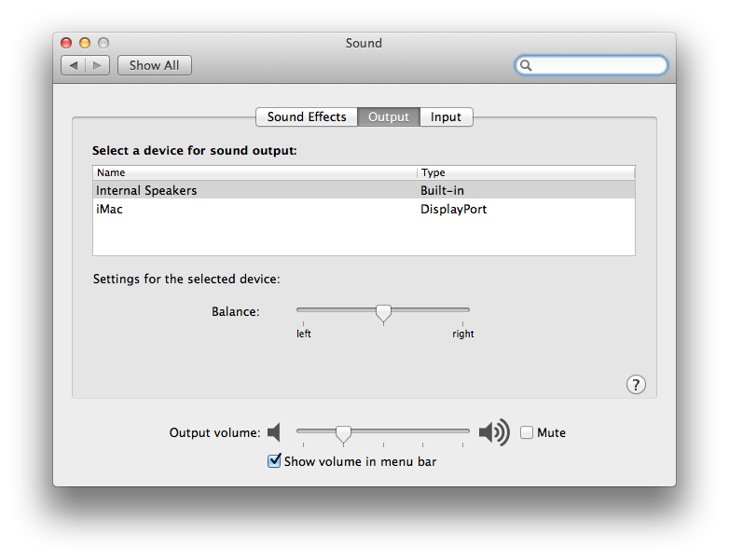
Task: Enable the Mute checkbox
Action: point(528,432)
